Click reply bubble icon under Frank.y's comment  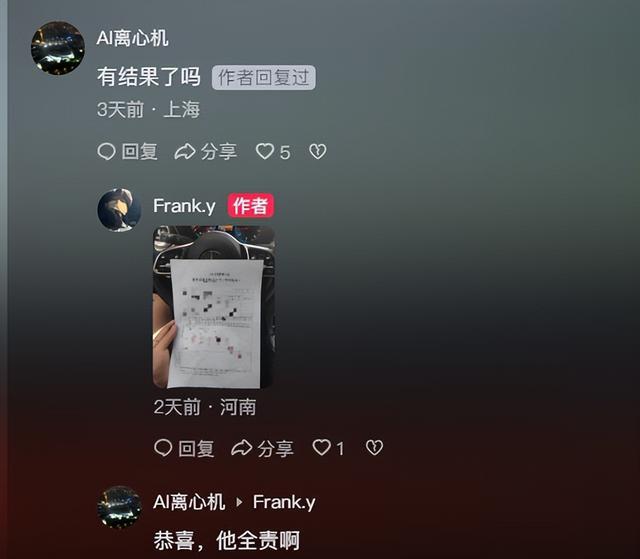(163, 448)
